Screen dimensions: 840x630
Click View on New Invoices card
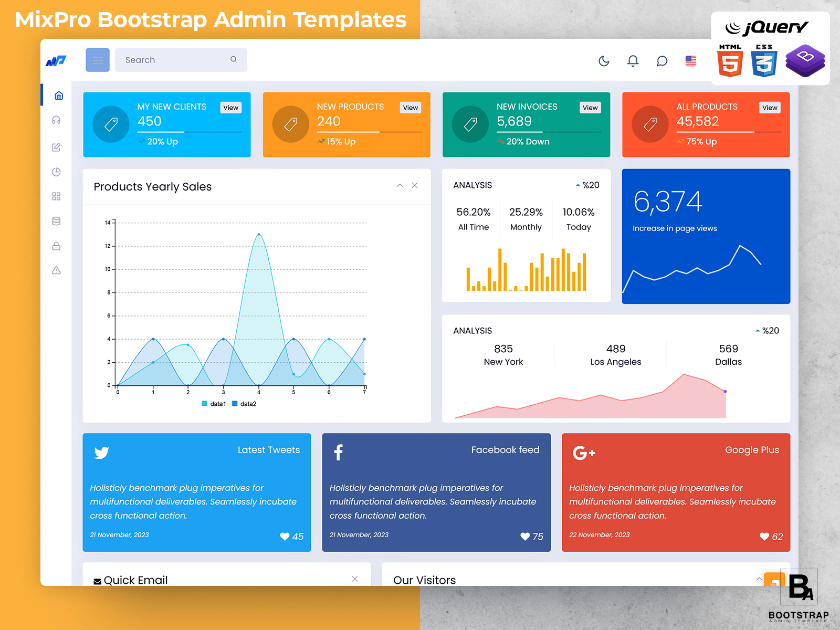point(590,108)
